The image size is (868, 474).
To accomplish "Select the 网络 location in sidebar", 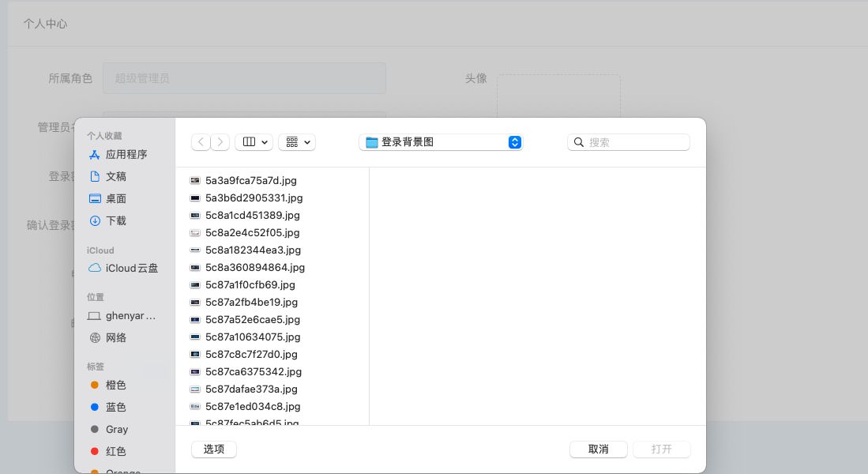I will tap(116, 337).
